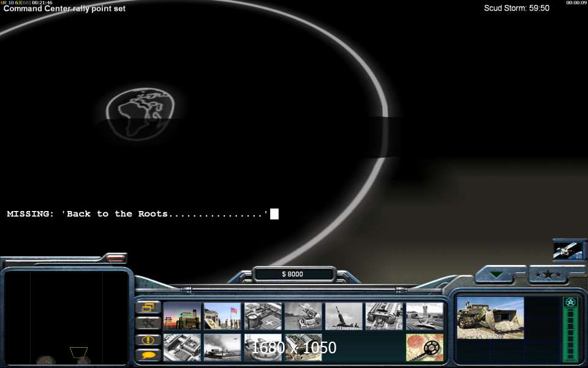Pick the Fire Base artillery build icon
The height and width of the screenshot is (368, 588).
tap(344, 316)
